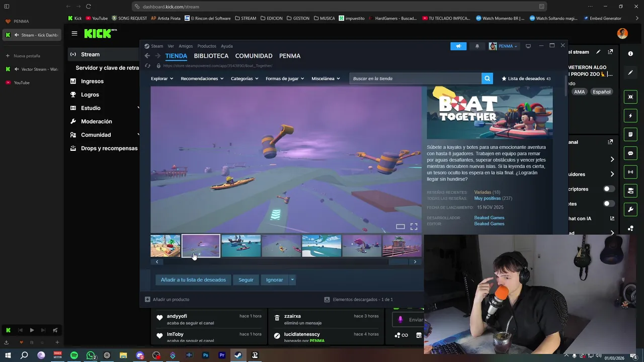The width and height of the screenshot is (644, 362).
Task: Go back with Steam's back arrow
Action: pos(147,56)
